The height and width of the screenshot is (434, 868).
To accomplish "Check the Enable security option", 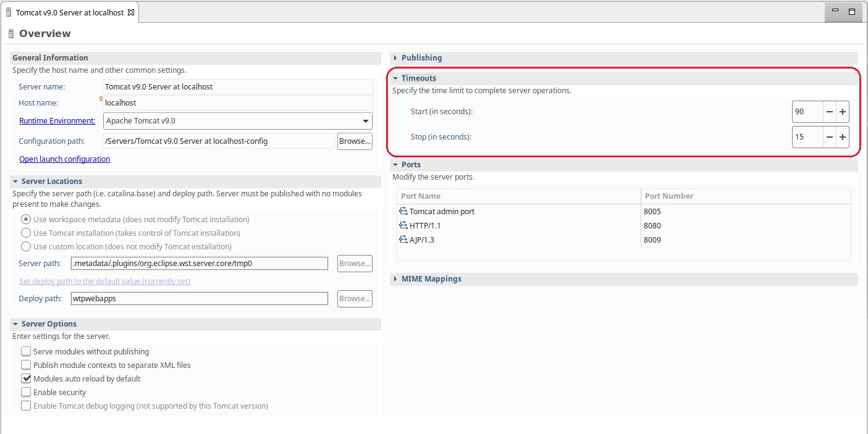I will pos(26,392).
